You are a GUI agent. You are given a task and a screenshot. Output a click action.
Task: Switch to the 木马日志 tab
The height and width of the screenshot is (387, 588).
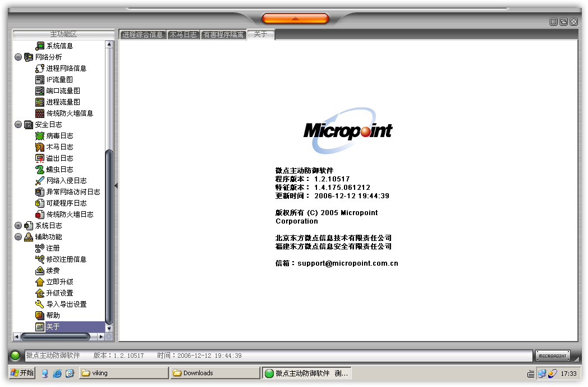click(x=183, y=34)
